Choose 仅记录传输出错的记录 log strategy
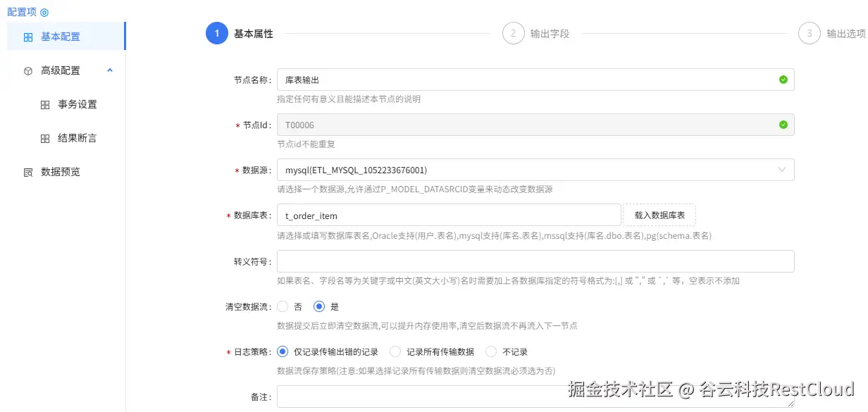The image size is (868, 412). pos(283,351)
